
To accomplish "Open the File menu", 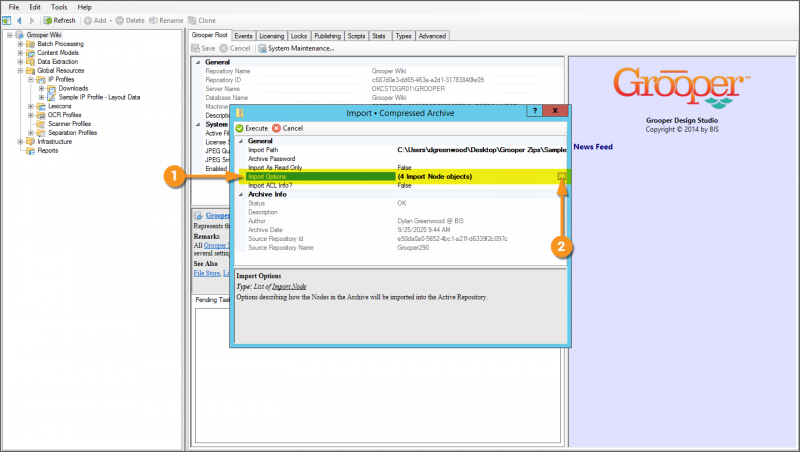I will point(14,7).
